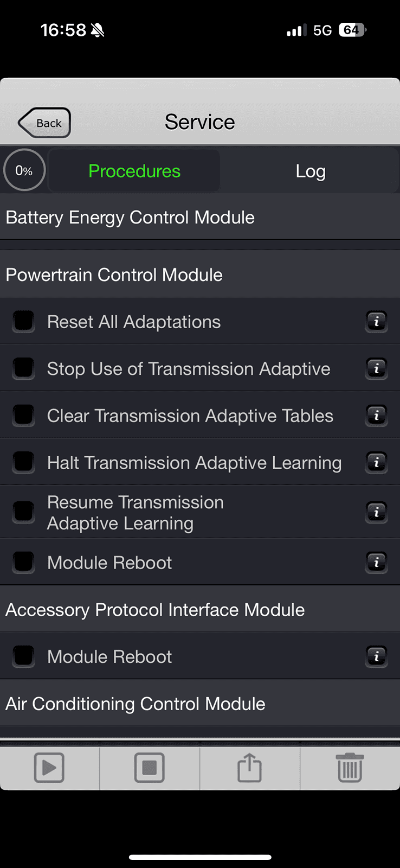Image resolution: width=400 pixels, height=868 pixels.
Task: Tap the play icon in bottom toolbar
Action: coord(49,768)
